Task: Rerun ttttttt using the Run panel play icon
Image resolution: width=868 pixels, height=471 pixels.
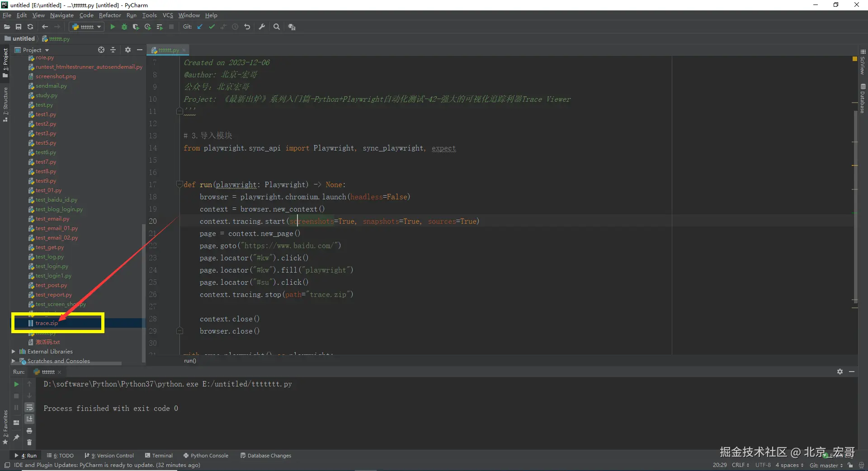Action: pyautogui.click(x=16, y=384)
